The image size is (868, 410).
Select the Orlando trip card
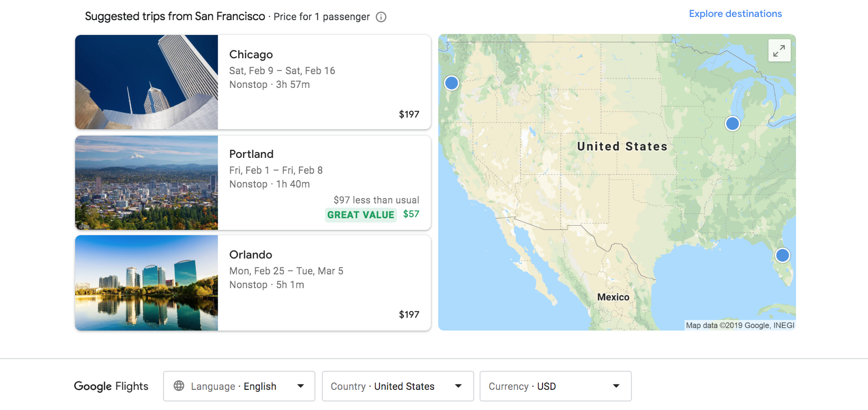pos(253,283)
